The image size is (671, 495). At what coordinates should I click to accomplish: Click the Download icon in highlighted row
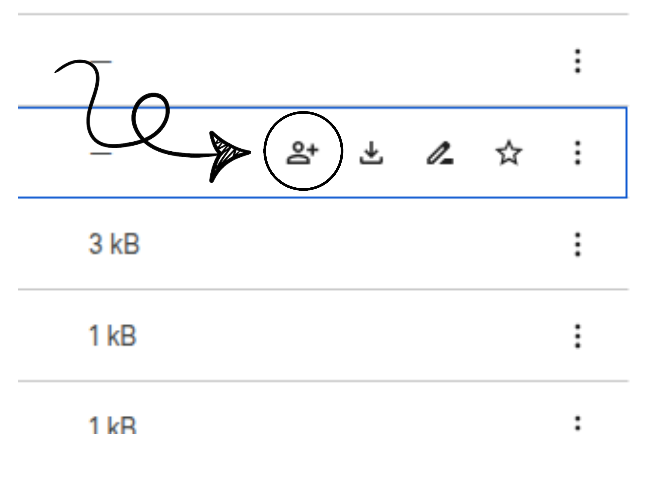tap(372, 153)
